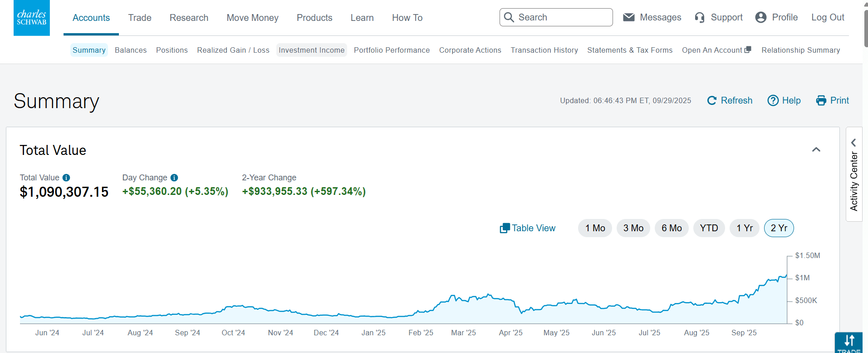Switch chart range to YTD
Image resolution: width=868 pixels, height=353 pixels.
tap(709, 228)
